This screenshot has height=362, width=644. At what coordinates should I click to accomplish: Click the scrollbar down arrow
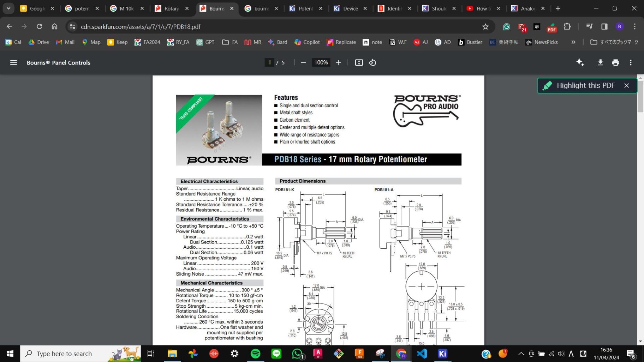point(640,342)
